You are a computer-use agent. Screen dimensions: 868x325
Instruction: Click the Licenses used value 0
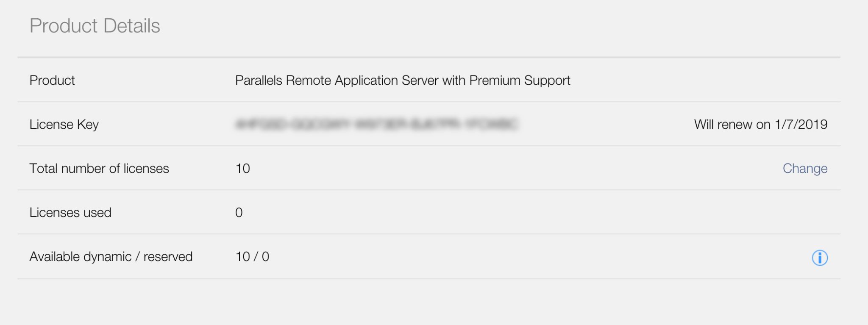239,213
